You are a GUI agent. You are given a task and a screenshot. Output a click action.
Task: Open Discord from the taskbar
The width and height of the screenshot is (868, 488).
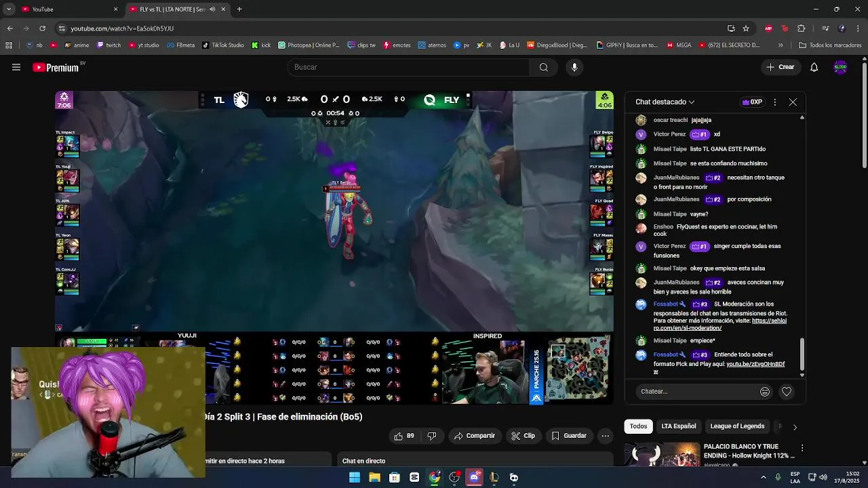(474, 477)
